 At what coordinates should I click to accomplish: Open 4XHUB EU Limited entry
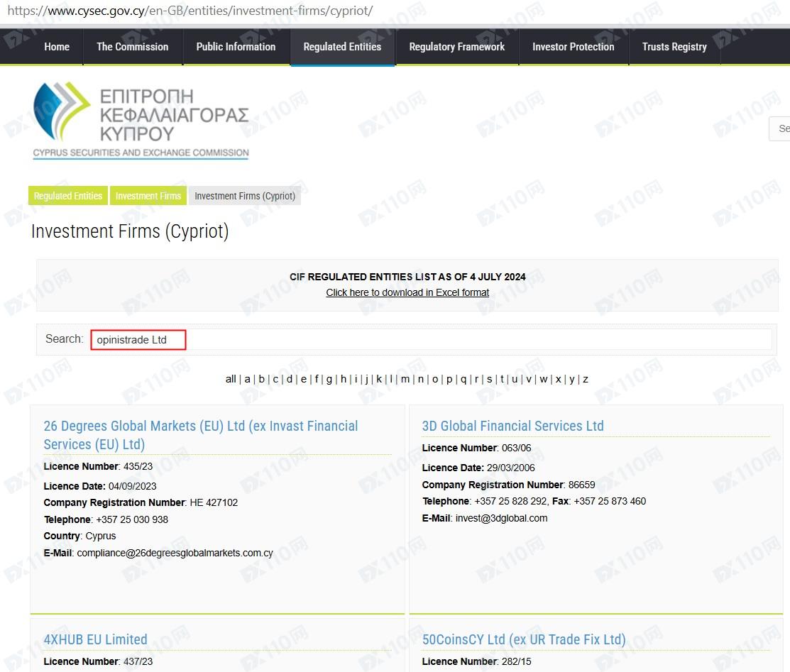(x=95, y=639)
